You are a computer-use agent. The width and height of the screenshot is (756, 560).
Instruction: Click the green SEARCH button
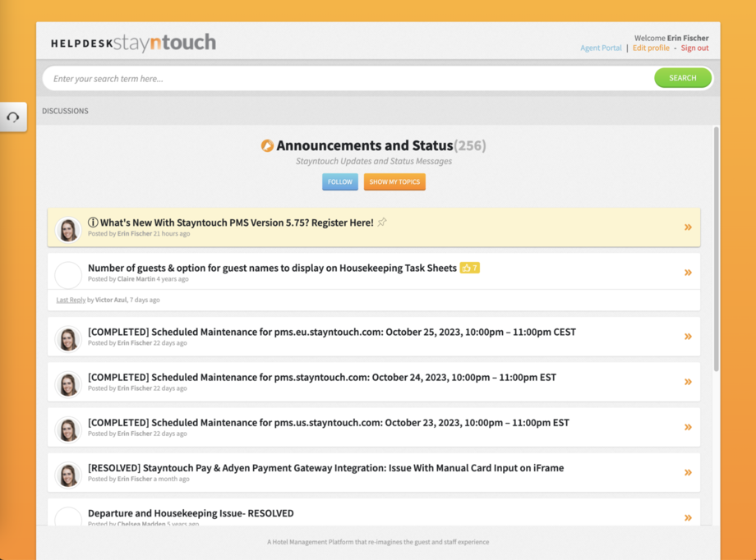[x=682, y=77]
